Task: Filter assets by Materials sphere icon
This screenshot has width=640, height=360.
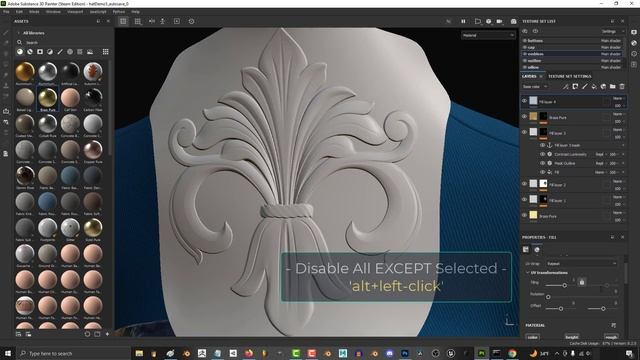Action: [x=20, y=52]
